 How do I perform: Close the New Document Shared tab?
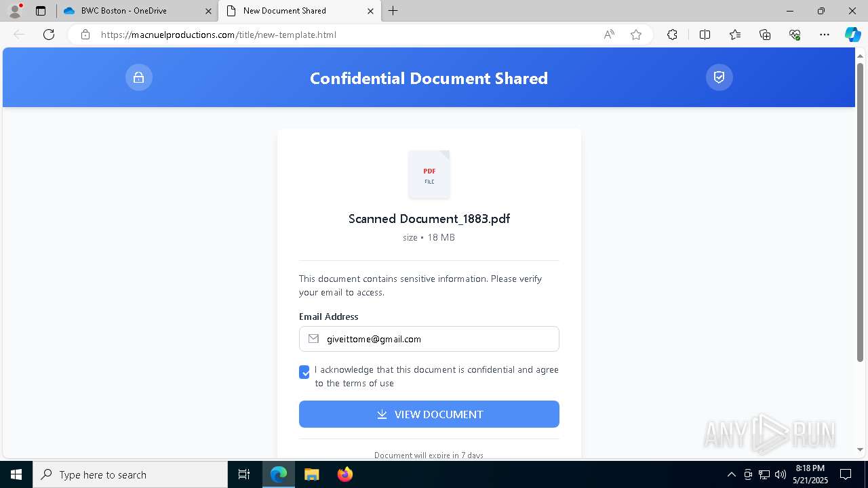[370, 11]
